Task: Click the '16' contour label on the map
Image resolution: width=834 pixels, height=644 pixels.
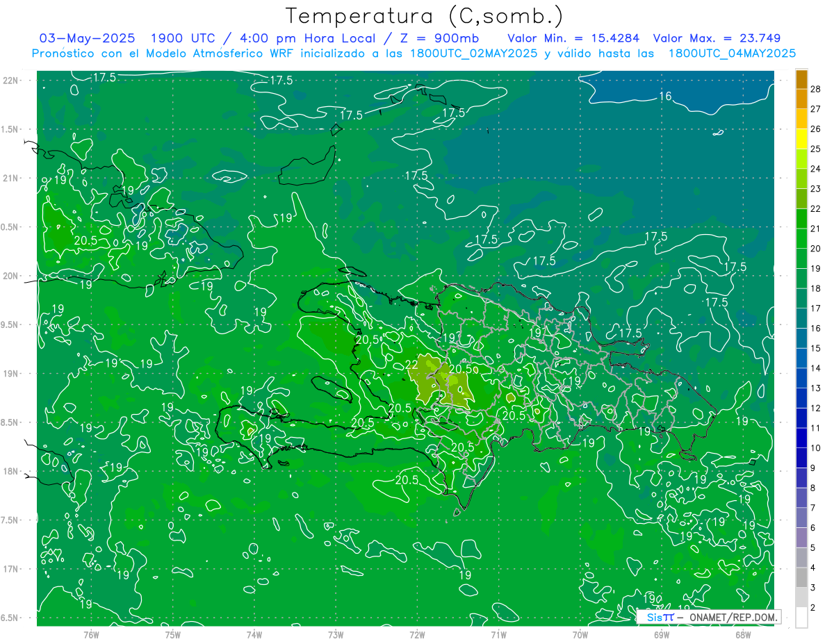Action: [x=665, y=96]
